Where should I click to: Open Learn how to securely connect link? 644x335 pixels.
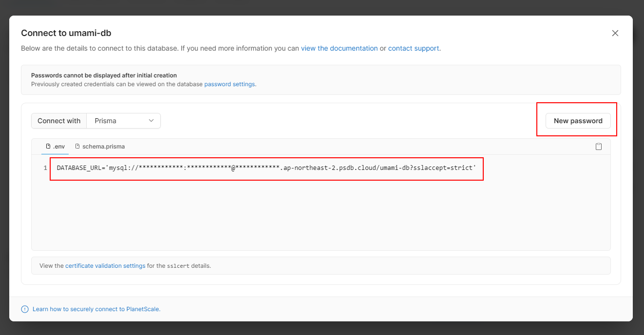pos(96,309)
